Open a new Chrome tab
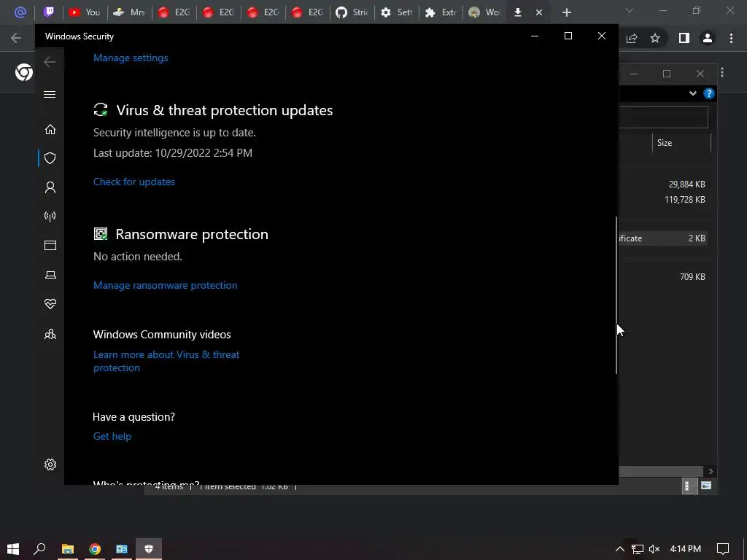The image size is (747, 560). [566, 12]
